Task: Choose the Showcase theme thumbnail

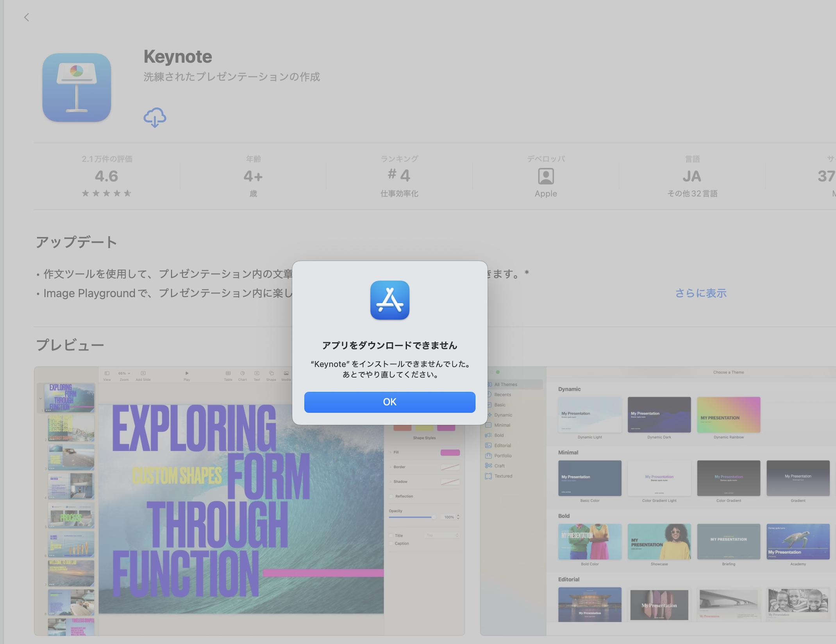Action: coord(659,542)
